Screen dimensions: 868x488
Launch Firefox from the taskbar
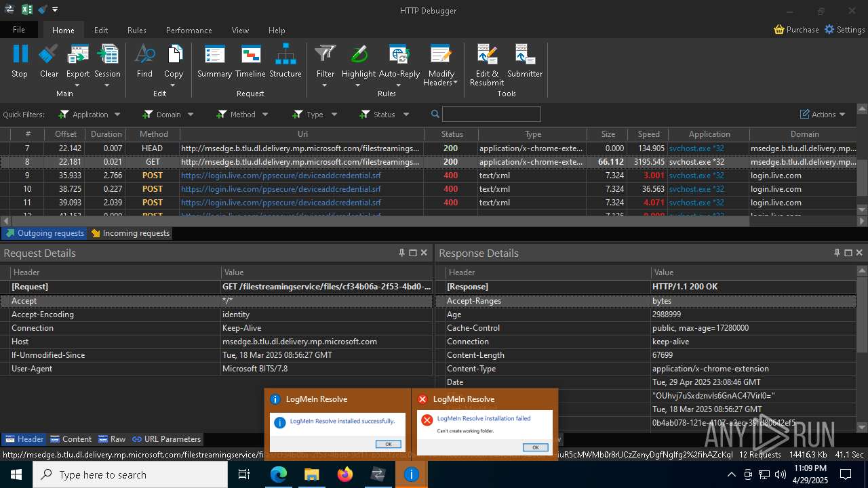pos(344,474)
